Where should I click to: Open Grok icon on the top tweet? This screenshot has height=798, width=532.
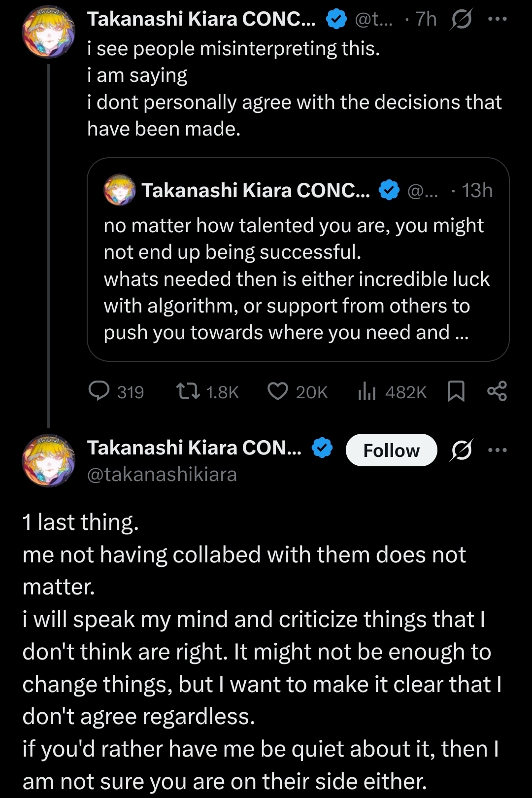461,19
